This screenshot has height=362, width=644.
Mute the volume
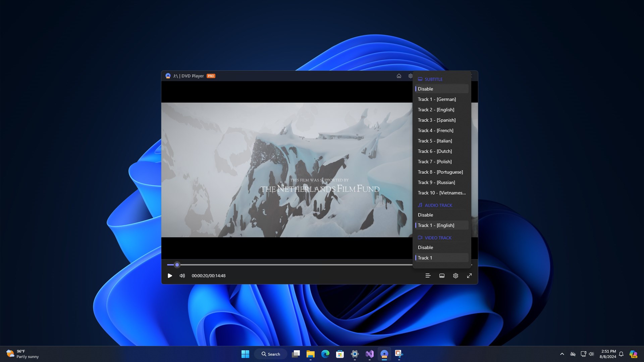point(182,276)
